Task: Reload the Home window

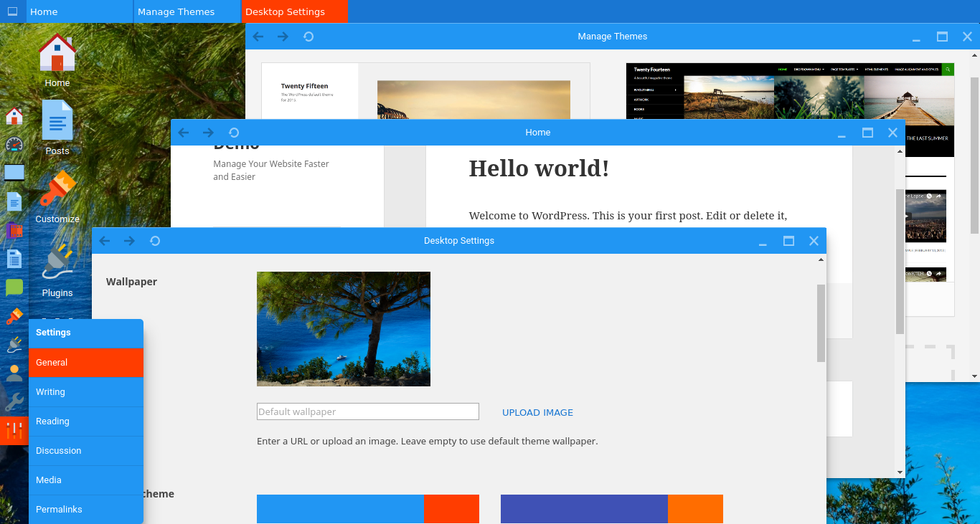Action: 234,133
